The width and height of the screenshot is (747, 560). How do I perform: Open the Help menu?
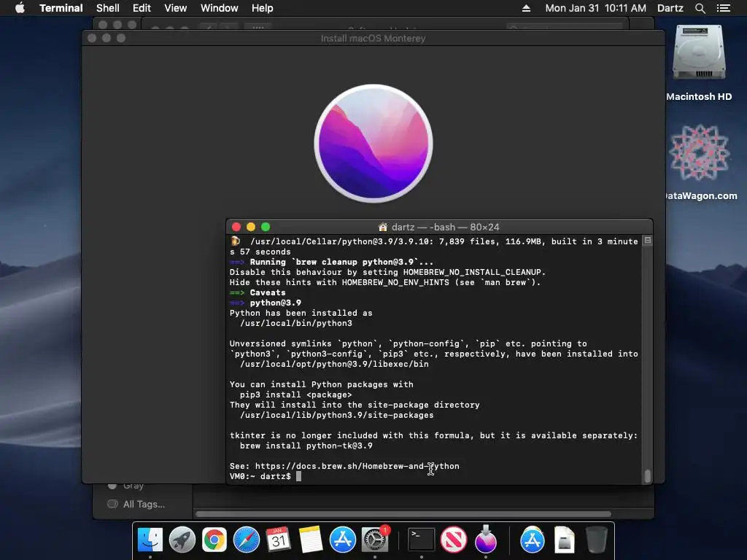pos(262,8)
